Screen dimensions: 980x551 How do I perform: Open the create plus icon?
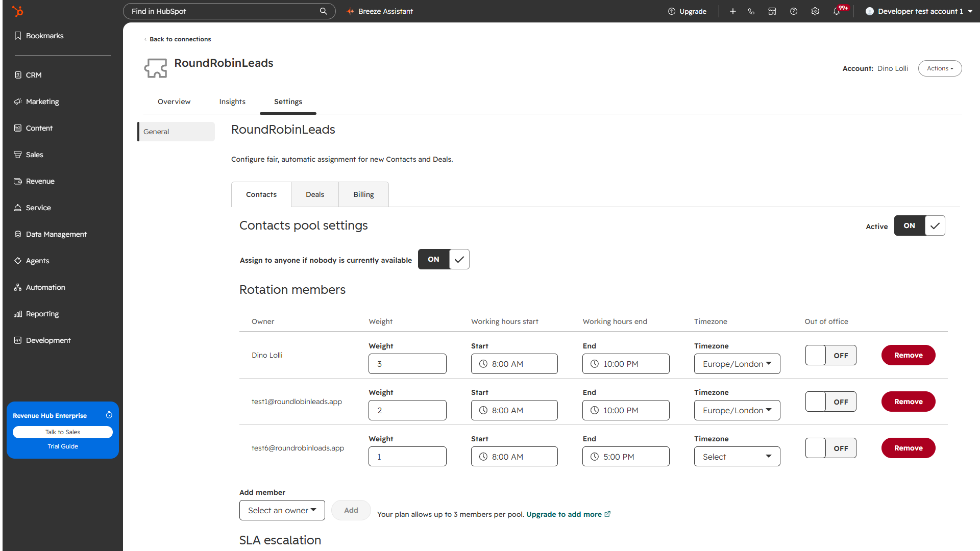(732, 11)
